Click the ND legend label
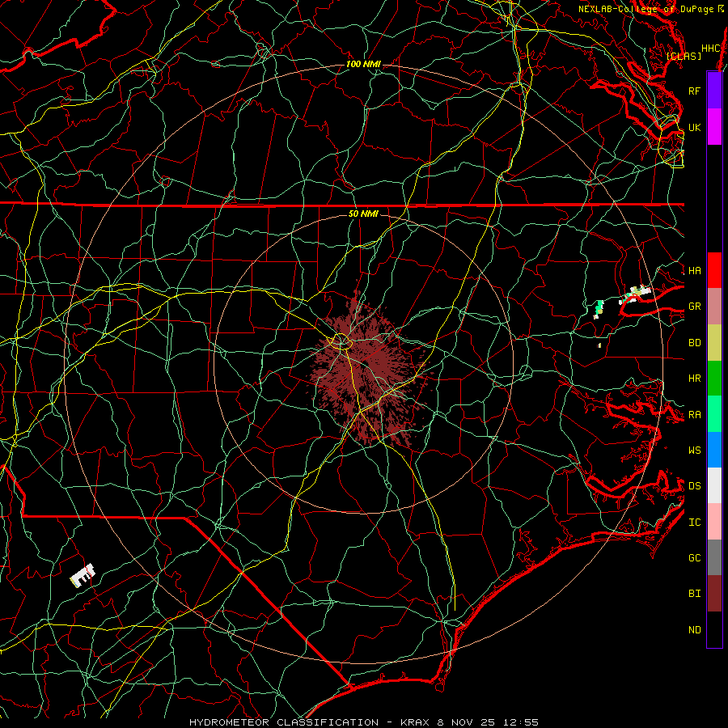 pos(694,630)
